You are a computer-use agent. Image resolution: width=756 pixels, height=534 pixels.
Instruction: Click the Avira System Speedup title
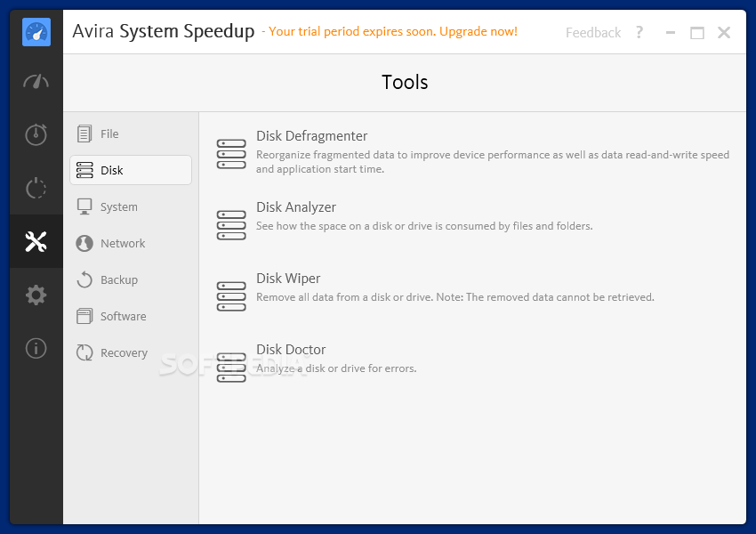(164, 31)
